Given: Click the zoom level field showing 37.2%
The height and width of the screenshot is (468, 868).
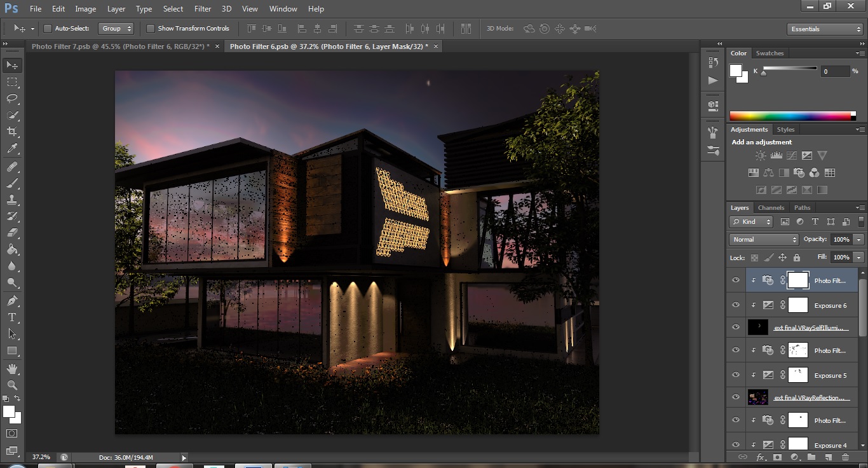Looking at the screenshot, I should click(42, 457).
